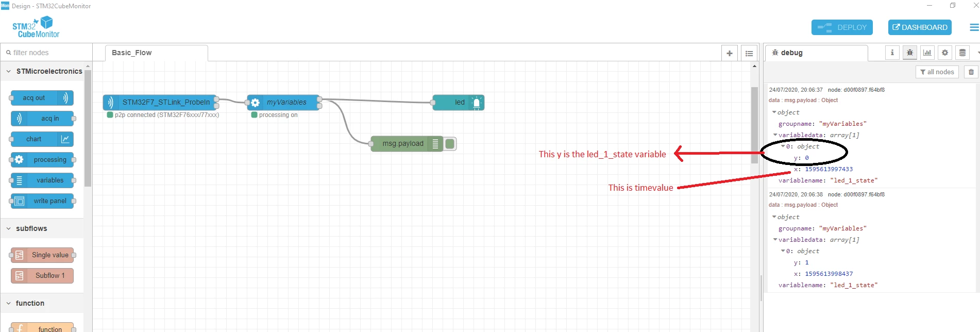Click the filter nodes search field
Viewport: 980px width, 332px height.
click(46, 53)
